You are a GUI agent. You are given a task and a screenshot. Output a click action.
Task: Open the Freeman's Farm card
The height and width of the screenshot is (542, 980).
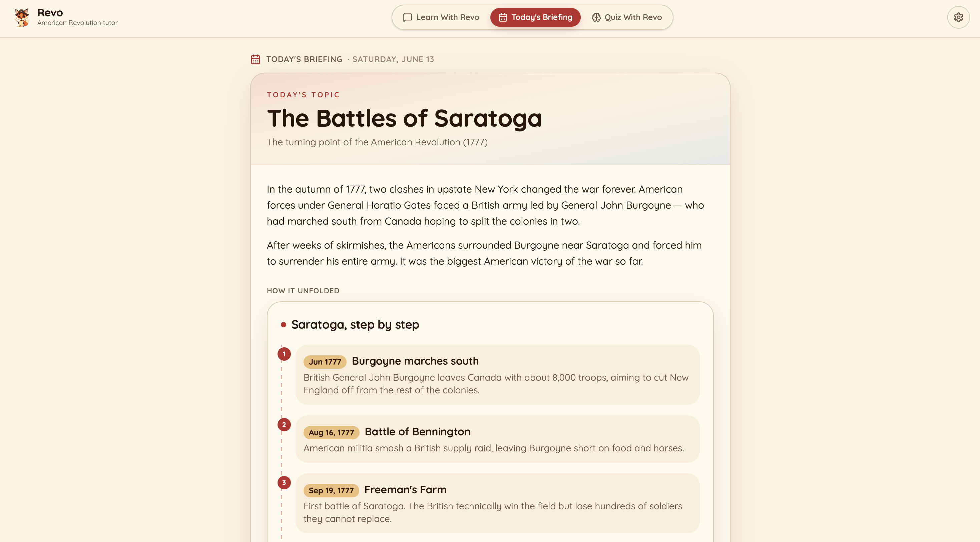click(x=498, y=503)
